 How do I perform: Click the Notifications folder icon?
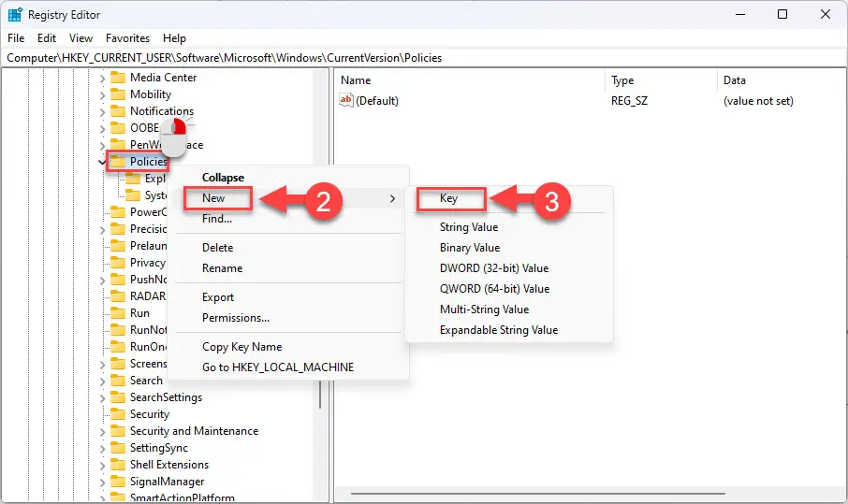point(118,111)
